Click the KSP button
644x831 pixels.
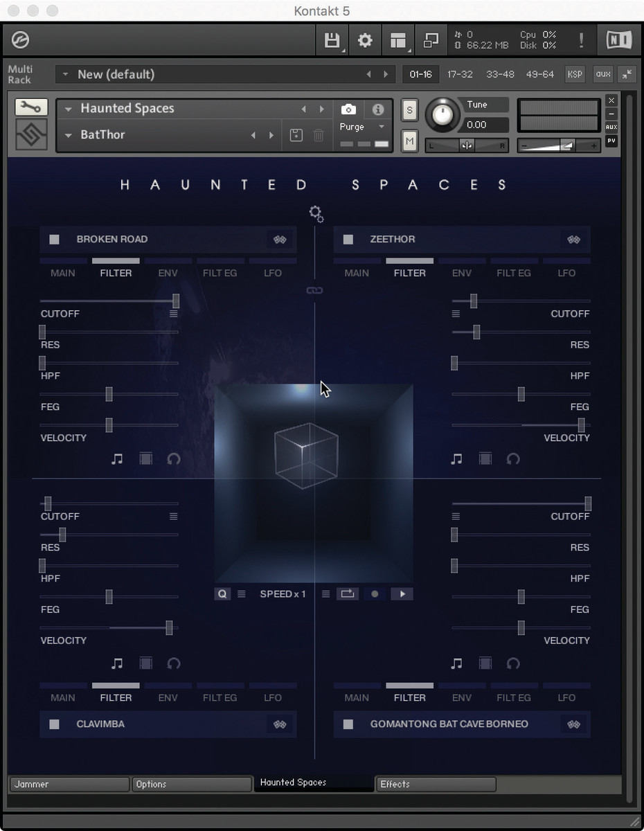575,74
